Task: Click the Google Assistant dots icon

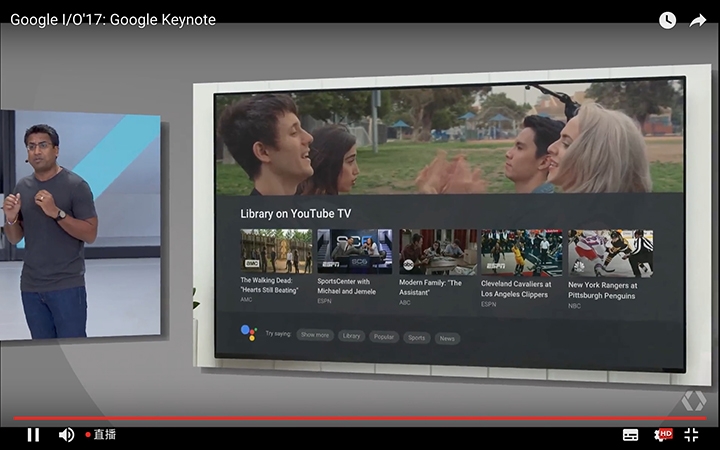Action: [248, 332]
